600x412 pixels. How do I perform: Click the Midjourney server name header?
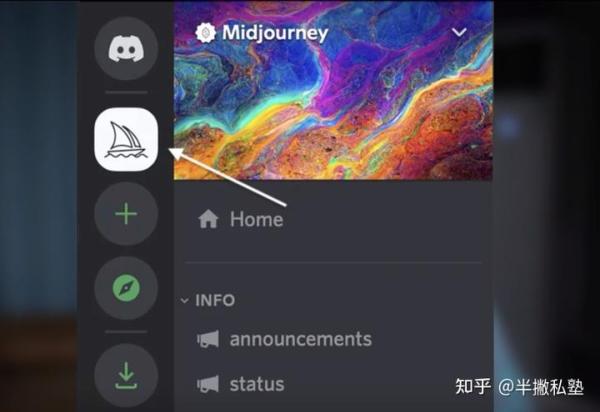(x=275, y=33)
